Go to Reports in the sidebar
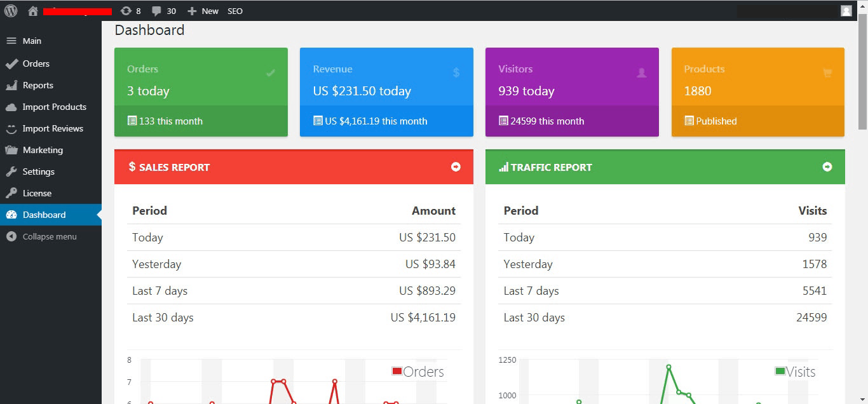 [51, 85]
